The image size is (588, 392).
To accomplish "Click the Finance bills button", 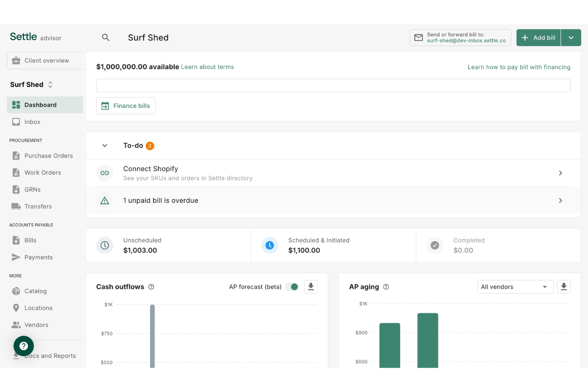I will [126, 106].
